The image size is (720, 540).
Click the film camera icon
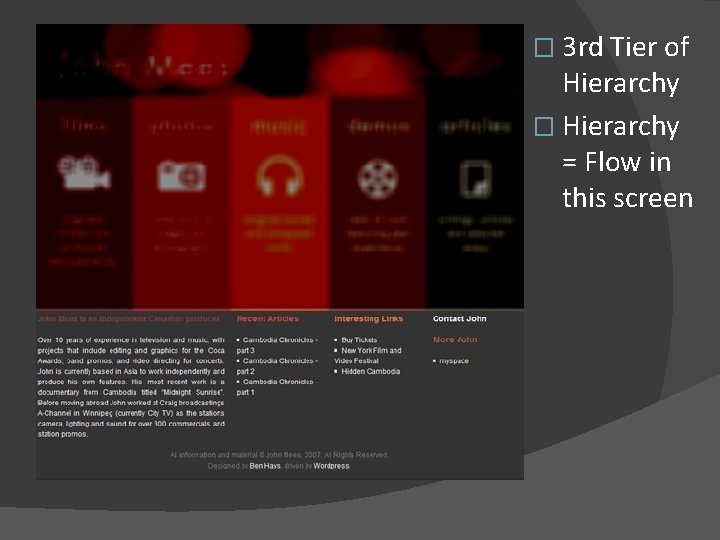pyautogui.click(x=84, y=172)
